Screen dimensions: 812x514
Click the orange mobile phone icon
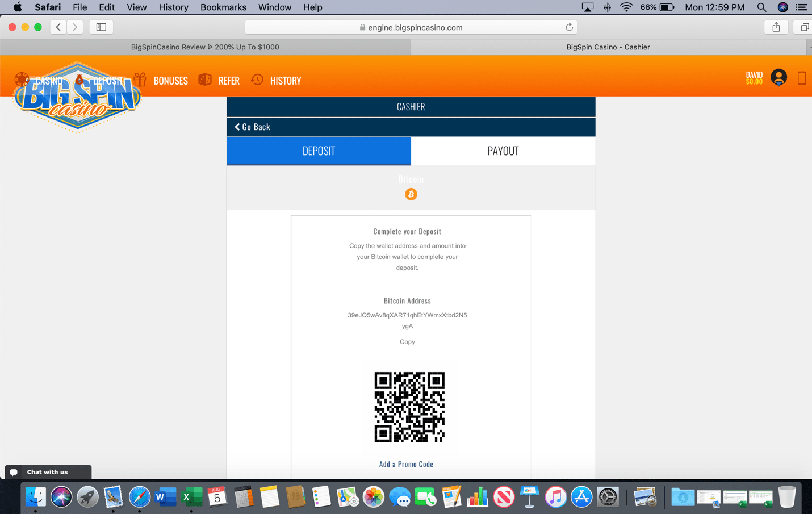[x=802, y=78]
